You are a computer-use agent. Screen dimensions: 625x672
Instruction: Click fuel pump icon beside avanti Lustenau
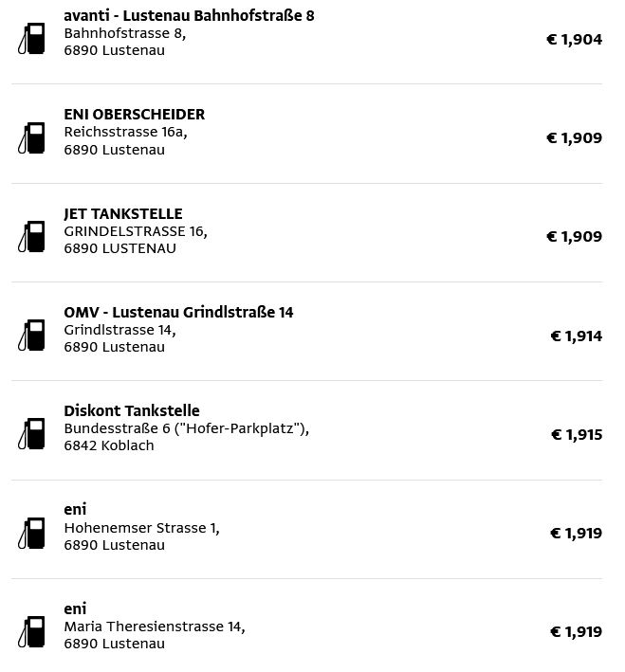pos(33,40)
